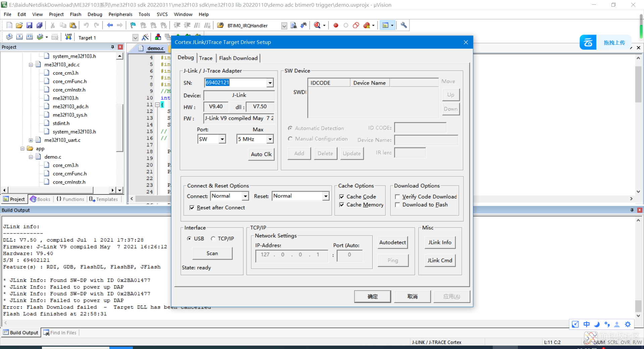This screenshot has width=644, height=349.
Task: Click the editor vertical scrollbar thumb
Action: [638, 84]
